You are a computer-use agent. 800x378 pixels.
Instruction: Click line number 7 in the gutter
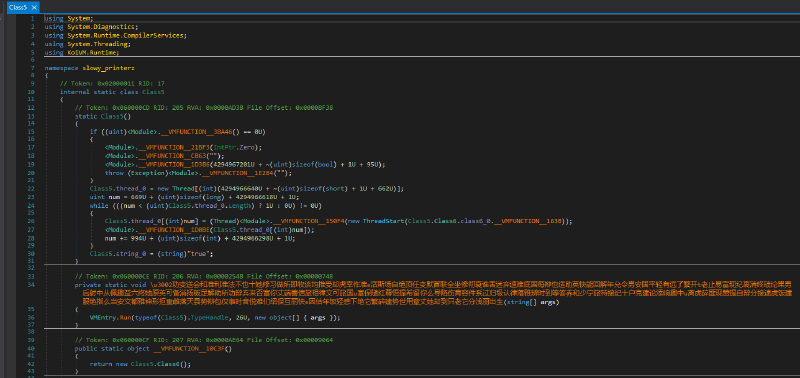tap(33, 68)
